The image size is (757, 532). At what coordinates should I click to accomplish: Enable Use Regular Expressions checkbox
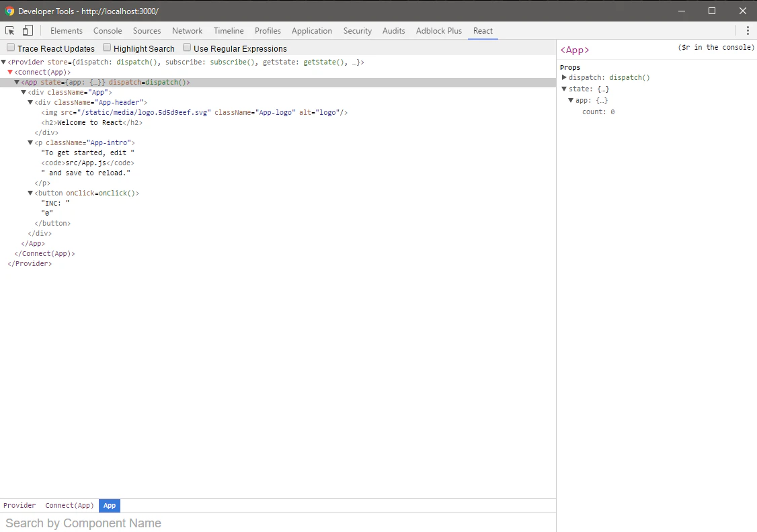(x=187, y=48)
